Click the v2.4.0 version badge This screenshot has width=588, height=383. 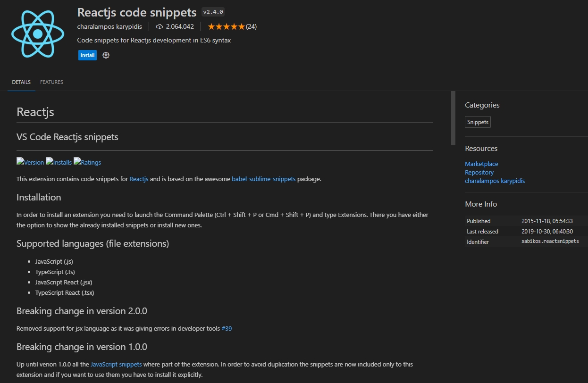[213, 12]
